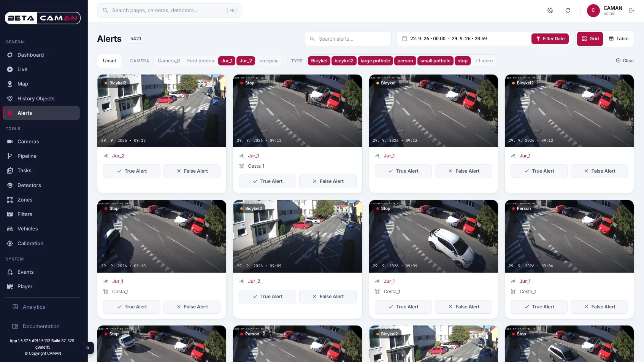Open Cameras from Tools section

[x=41, y=141]
